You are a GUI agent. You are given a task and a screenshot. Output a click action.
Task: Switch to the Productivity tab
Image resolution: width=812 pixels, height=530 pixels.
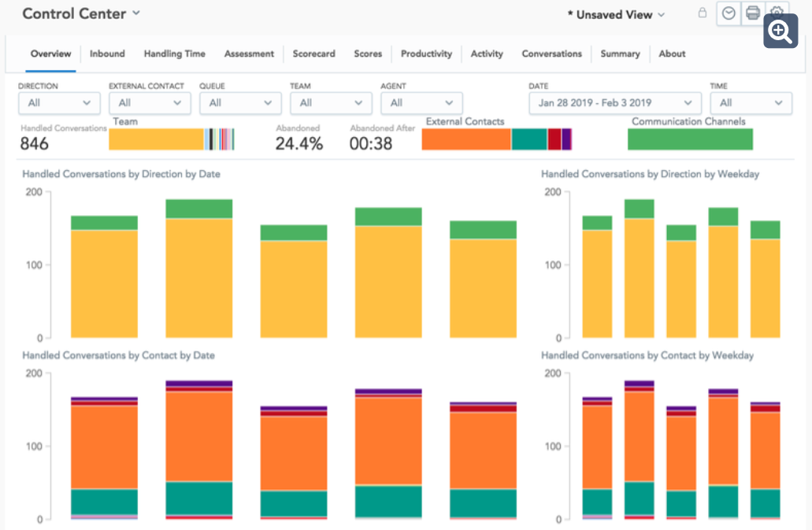tap(426, 54)
